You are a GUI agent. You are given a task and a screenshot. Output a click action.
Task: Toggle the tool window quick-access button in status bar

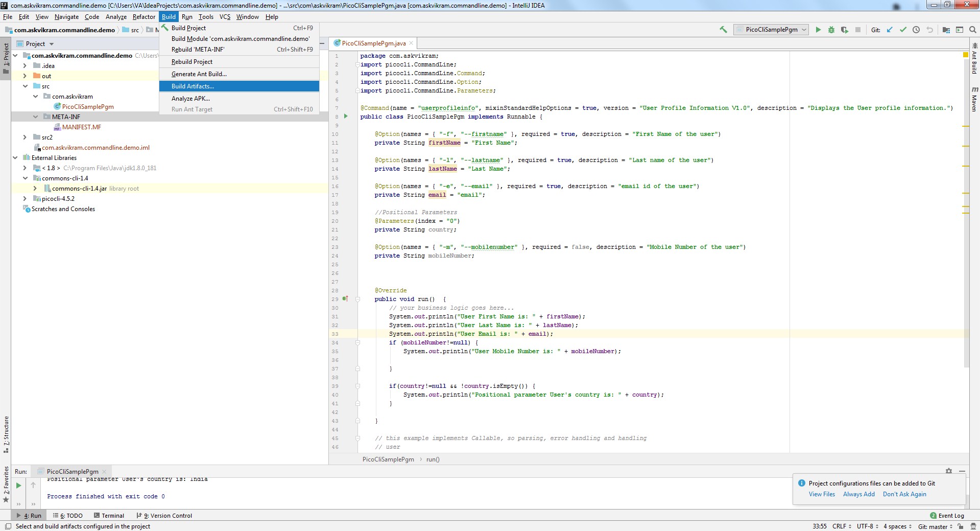(7, 526)
